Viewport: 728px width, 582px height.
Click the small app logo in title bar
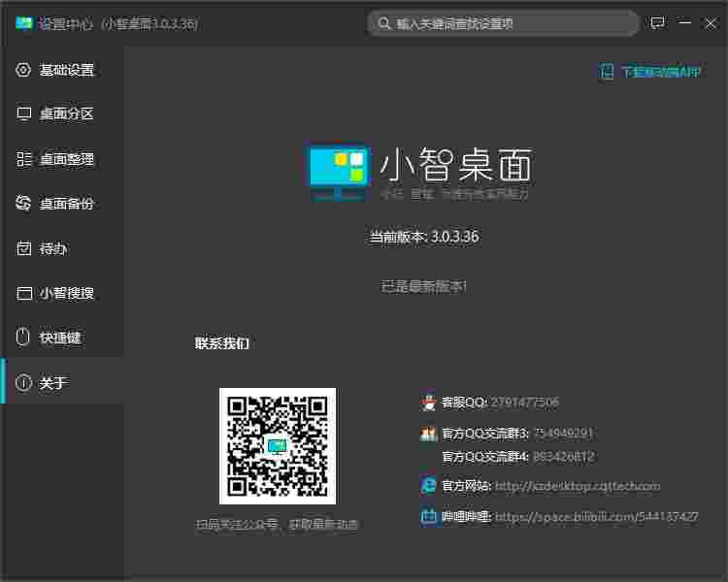click(x=23, y=22)
